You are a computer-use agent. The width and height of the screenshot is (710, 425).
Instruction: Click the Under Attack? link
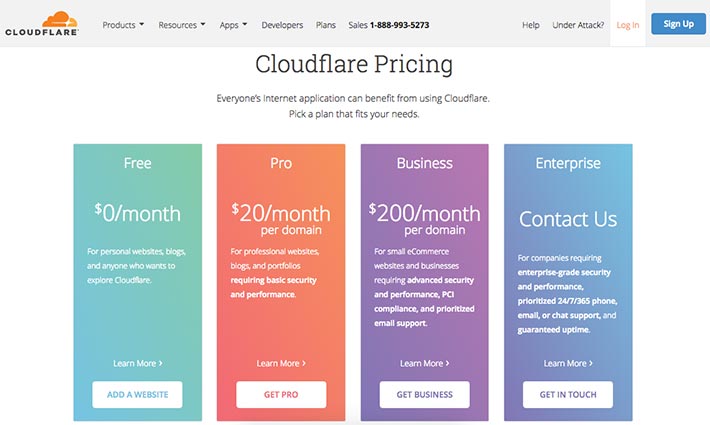(x=578, y=25)
